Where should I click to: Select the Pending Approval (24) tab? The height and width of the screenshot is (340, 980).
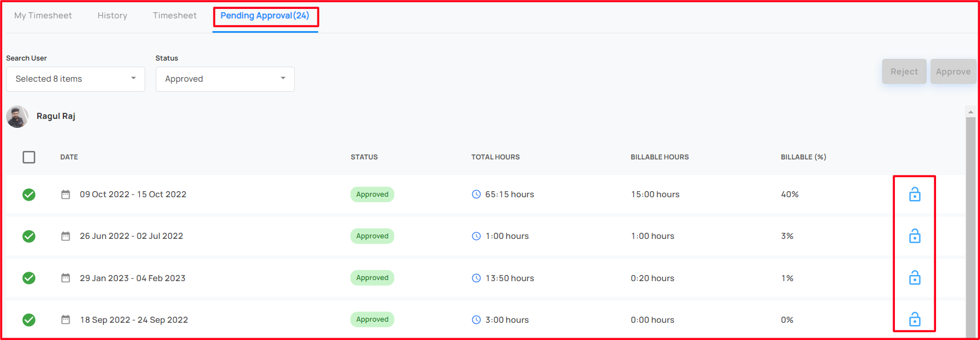tap(265, 16)
